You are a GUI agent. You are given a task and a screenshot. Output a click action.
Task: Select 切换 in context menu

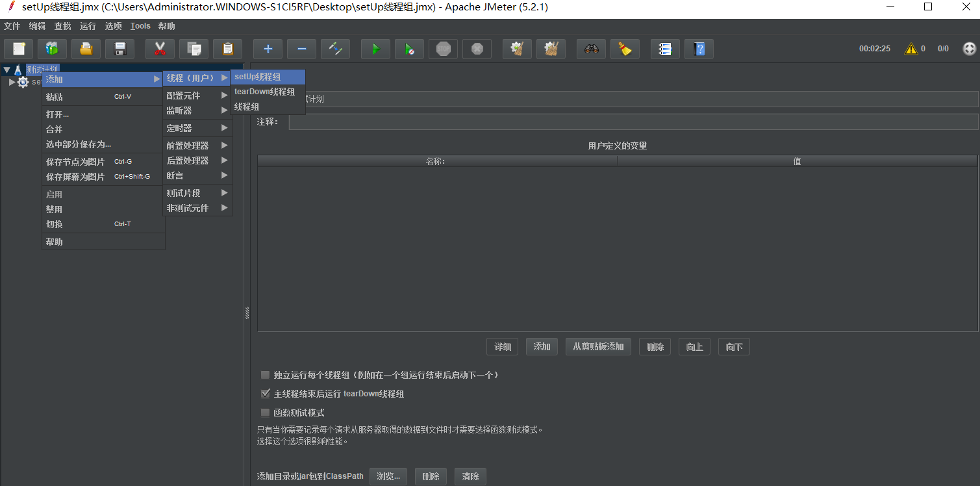[103, 224]
